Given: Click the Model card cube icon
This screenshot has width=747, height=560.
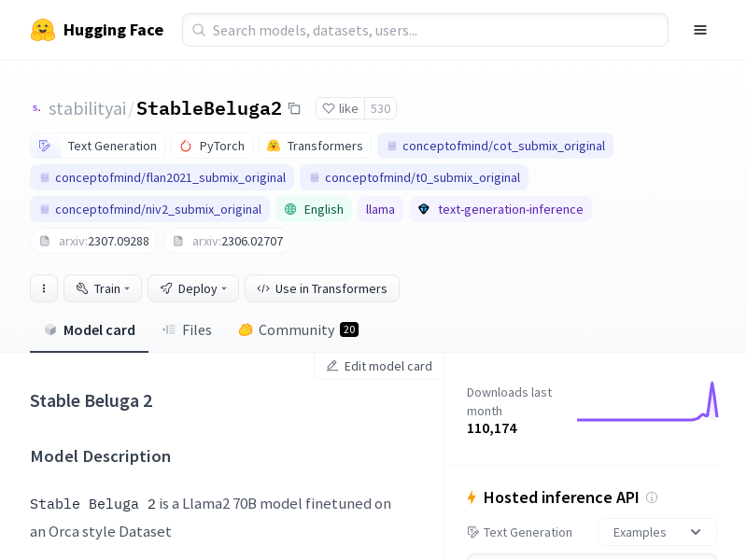Looking at the screenshot, I should pyautogui.click(x=50, y=329).
